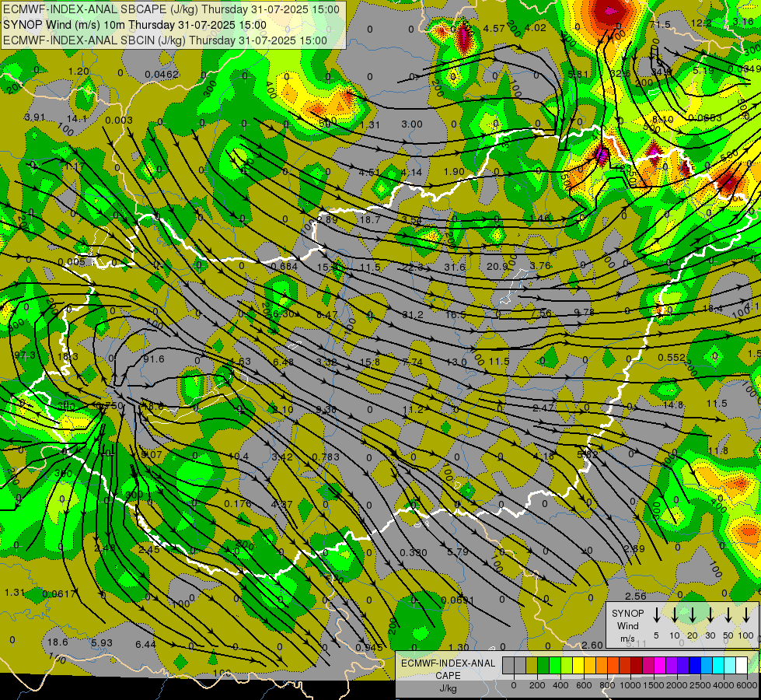Screen dimensions: 761x700
Task: Click the 1000 tick label on CAPE legend
Action: point(630,685)
